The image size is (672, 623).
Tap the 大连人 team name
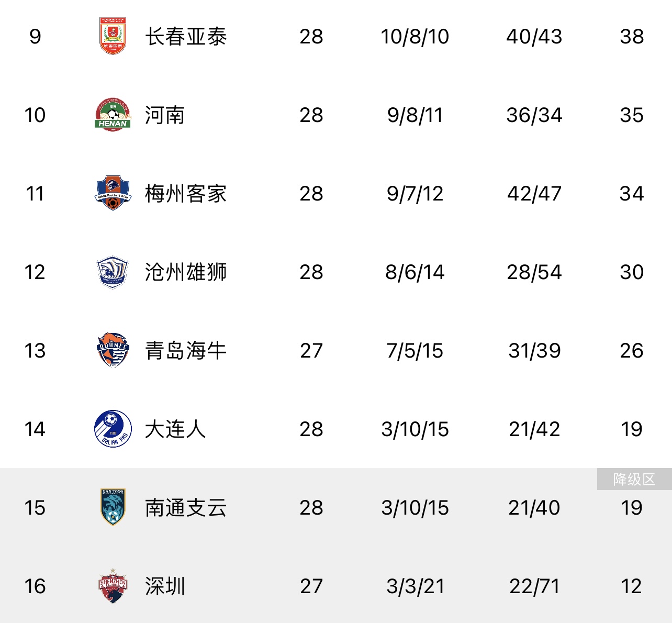point(175,429)
